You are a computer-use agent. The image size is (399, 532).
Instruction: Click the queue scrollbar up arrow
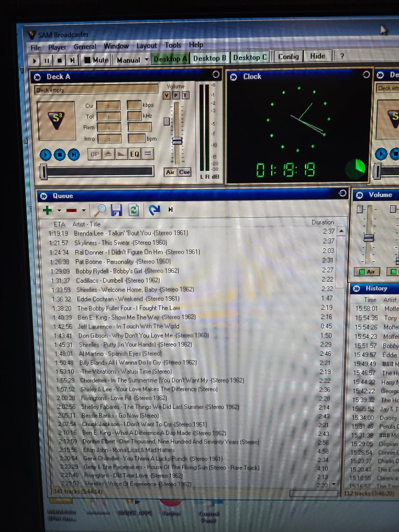(341, 231)
